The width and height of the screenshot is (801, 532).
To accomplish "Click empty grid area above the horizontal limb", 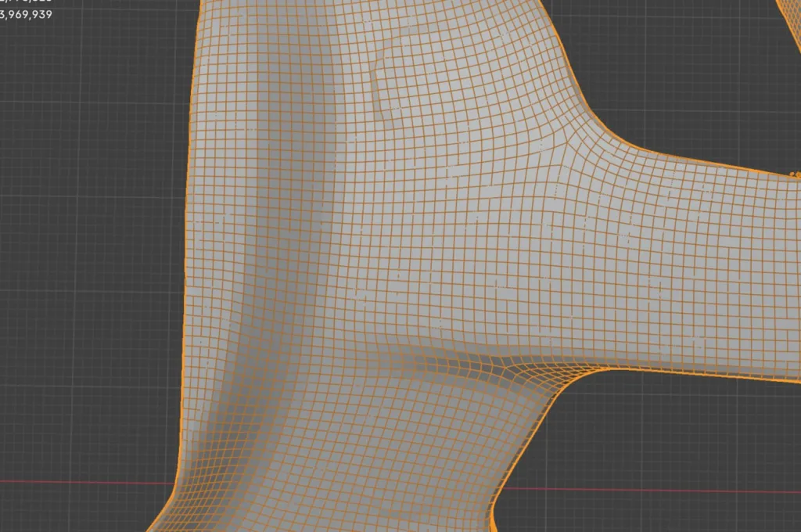I will [688, 78].
